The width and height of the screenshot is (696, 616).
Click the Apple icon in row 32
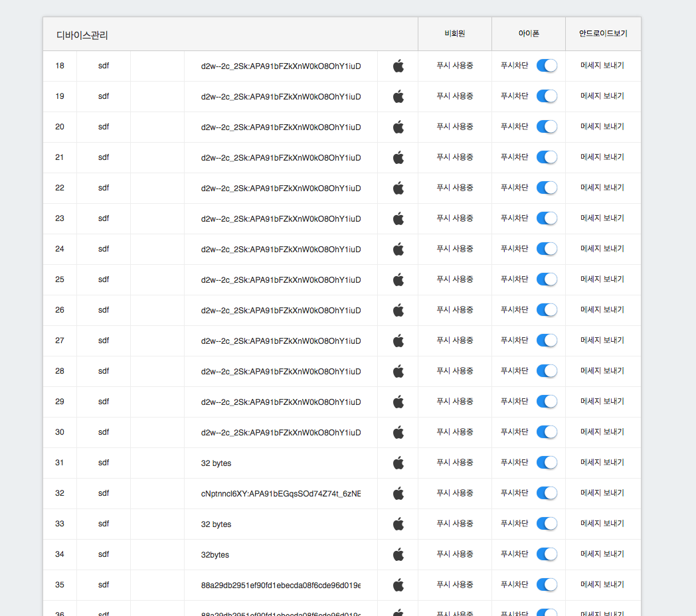[398, 493]
